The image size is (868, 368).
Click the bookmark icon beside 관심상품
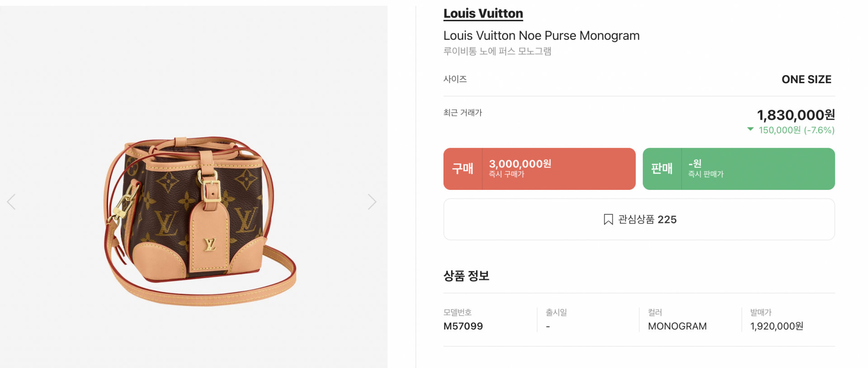(x=608, y=220)
